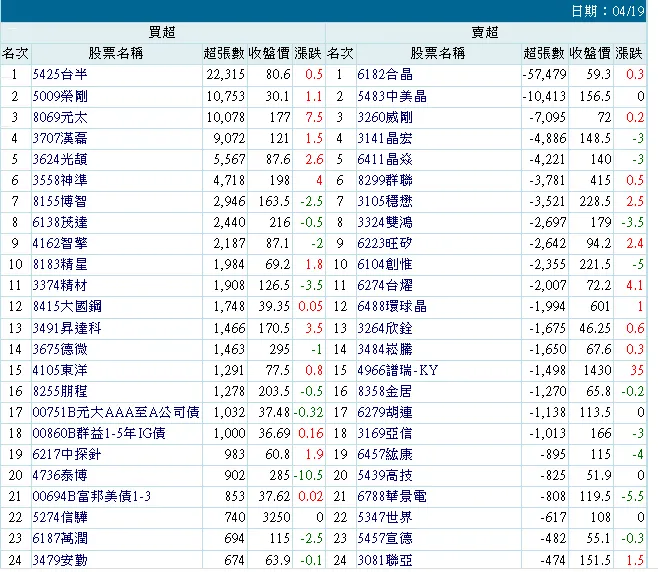Select stock 3675德微
The height and width of the screenshot is (572, 658).
coord(60,349)
